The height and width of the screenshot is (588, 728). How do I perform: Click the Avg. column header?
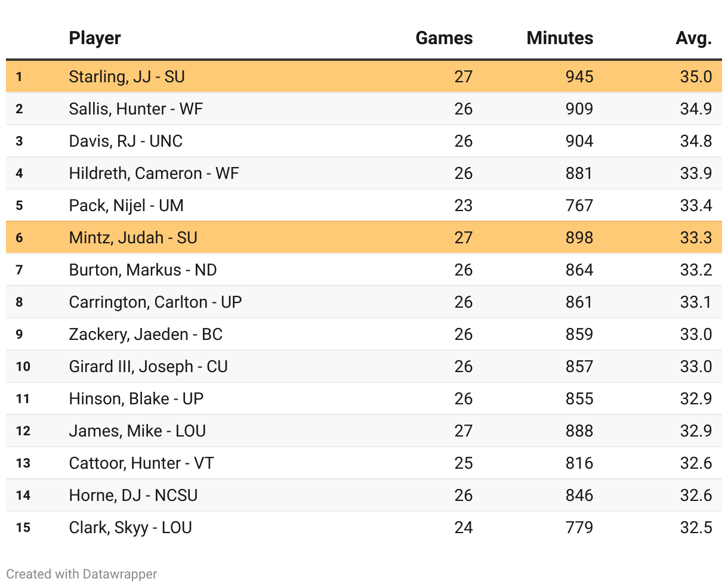(x=694, y=38)
